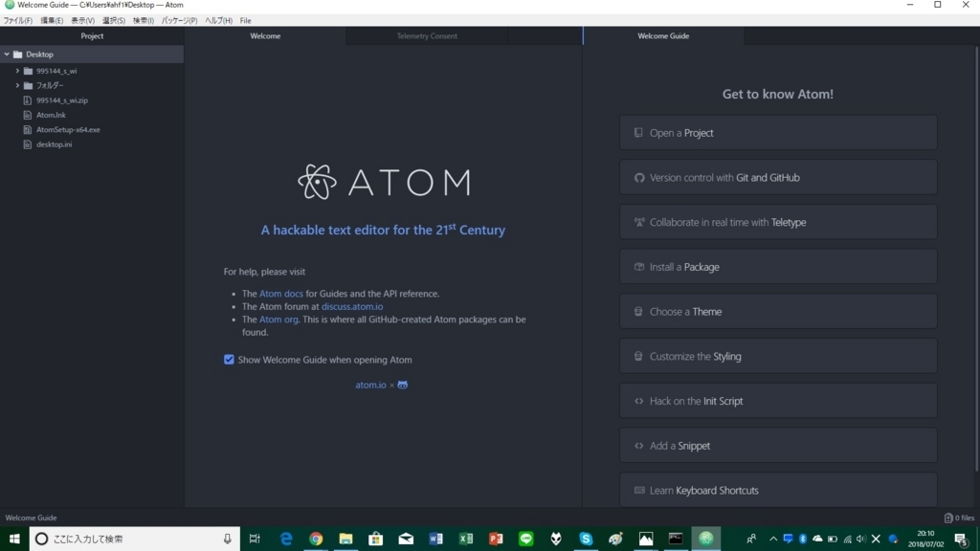The image size is (980, 551).
Task: Open Microsoft Store from the taskbar
Action: click(x=375, y=539)
